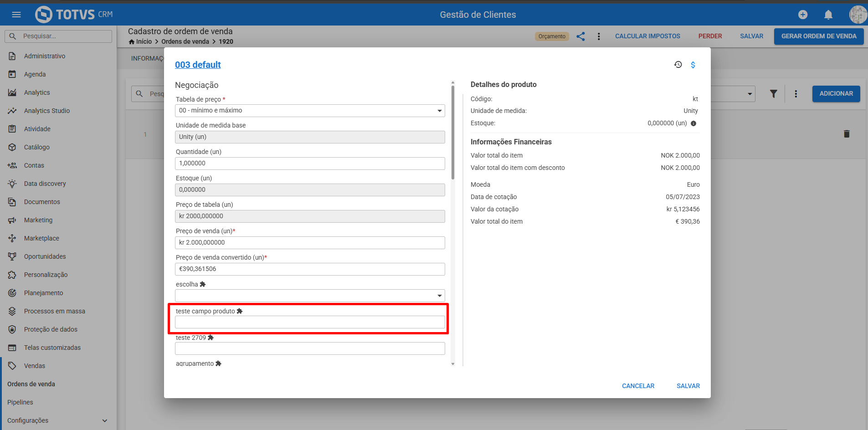868x430 pixels.
Task: Click the negotiation form scrollbar down arrow
Action: (x=453, y=363)
